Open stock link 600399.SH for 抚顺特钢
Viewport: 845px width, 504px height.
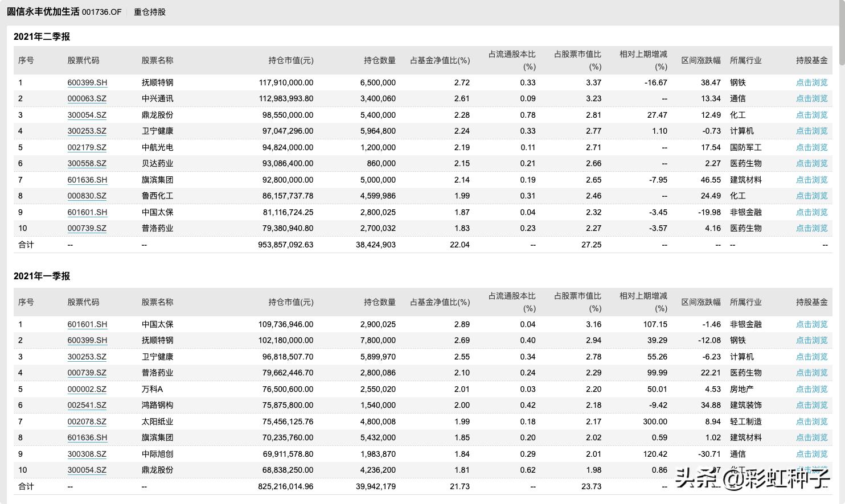click(x=87, y=82)
